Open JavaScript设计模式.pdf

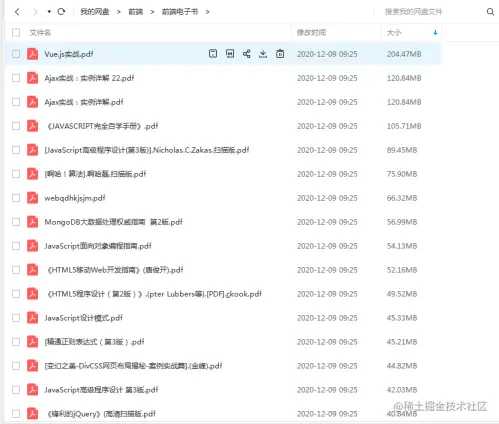(x=84, y=318)
